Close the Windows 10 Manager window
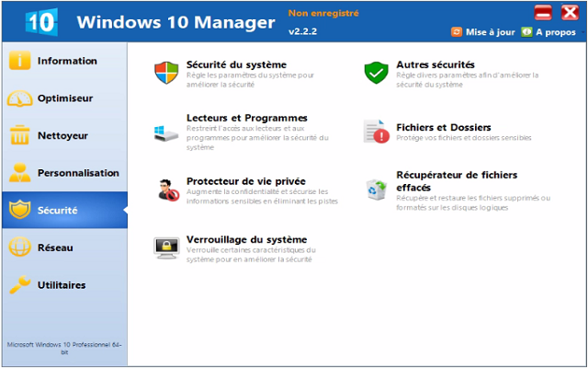The width and height of the screenshot is (588, 368). [570, 12]
